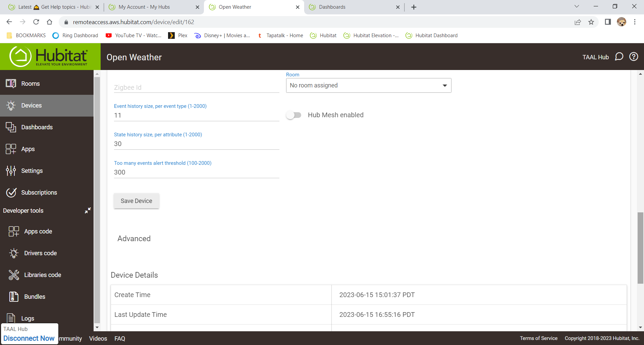Open Drivers code in developer tools
This screenshot has height=345, width=644.
pos(40,253)
